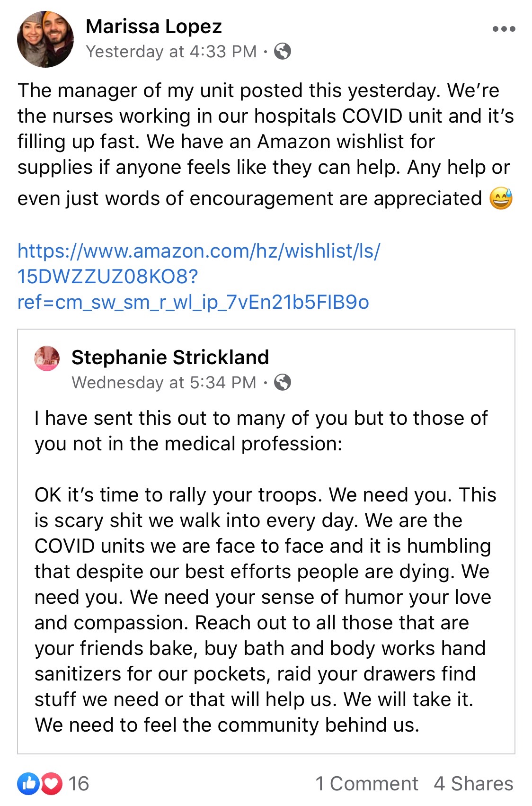Open Marissa Lopez's profile picture

45,39
